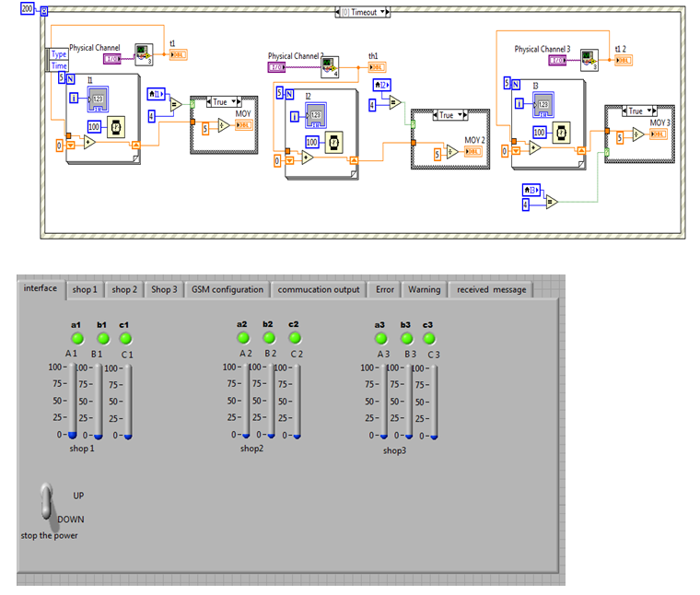The width and height of the screenshot is (700, 595).
Task: Click the th1 DBL indicator terminal
Action: 378,67
